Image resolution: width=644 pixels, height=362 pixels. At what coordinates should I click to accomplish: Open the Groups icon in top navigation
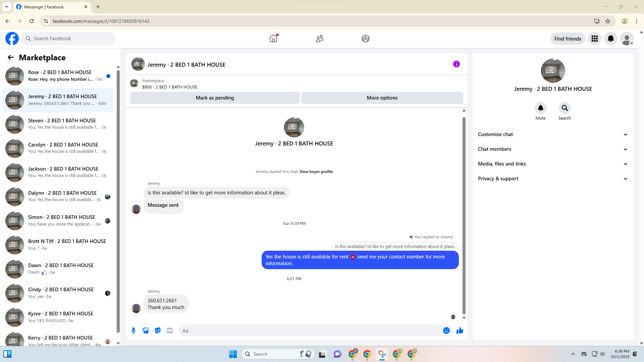366,39
